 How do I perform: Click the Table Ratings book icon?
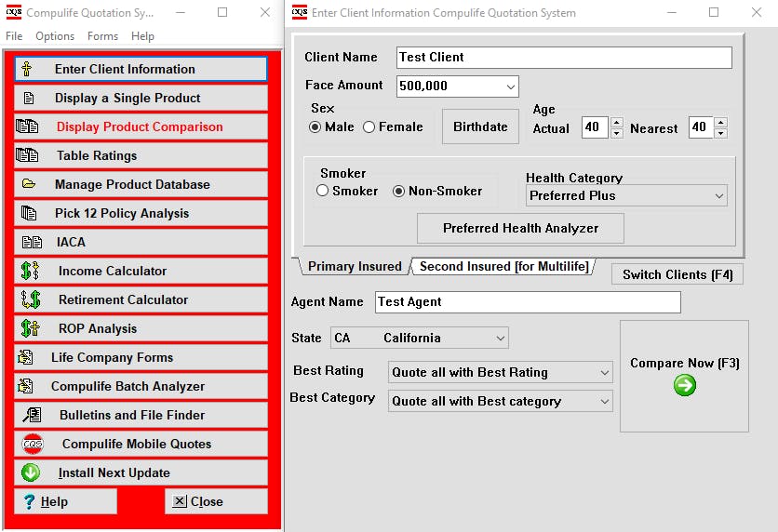click(x=27, y=155)
